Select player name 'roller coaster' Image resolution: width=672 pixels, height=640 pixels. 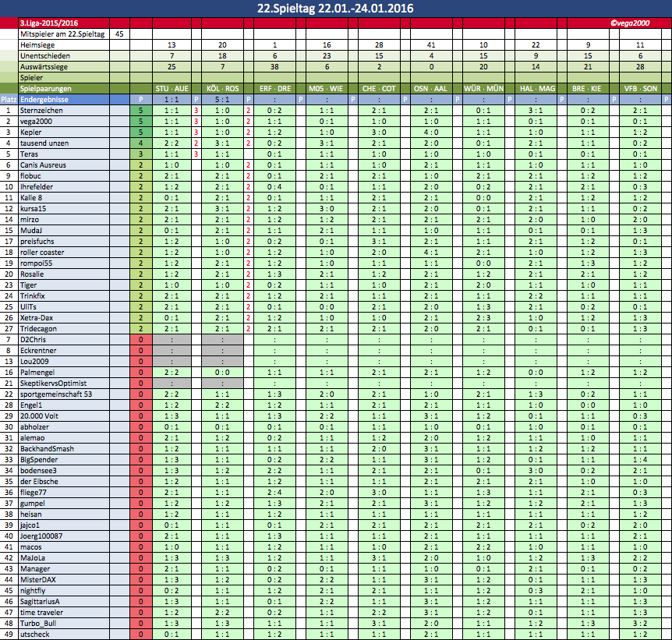pos(42,253)
